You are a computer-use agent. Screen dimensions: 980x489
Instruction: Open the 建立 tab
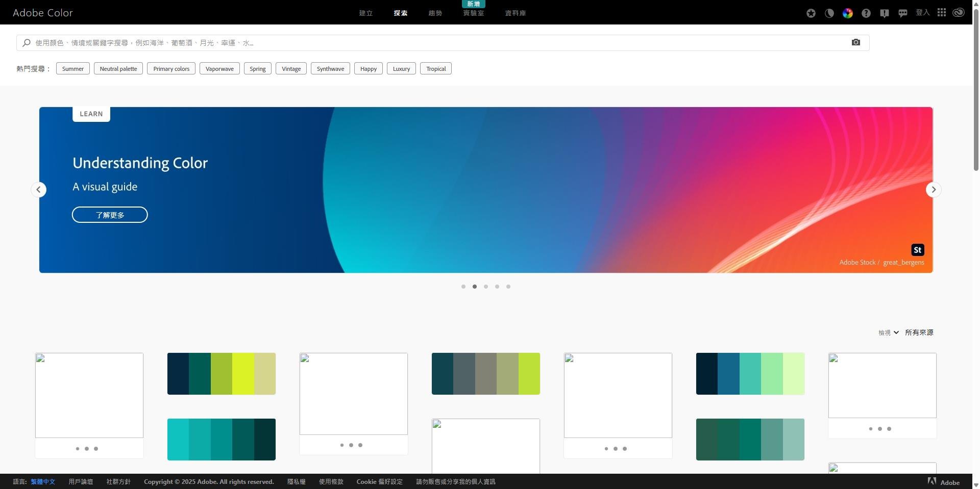click(366, 13)
